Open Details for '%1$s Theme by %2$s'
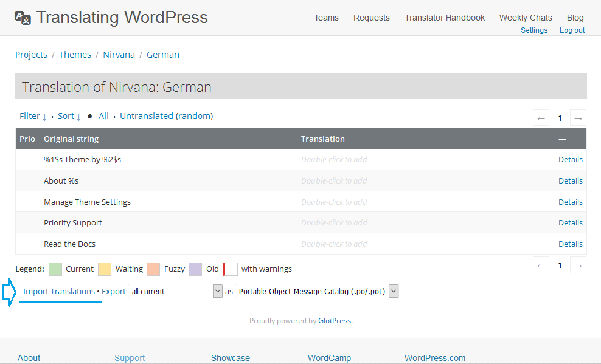601x364 pixels. coord(571,160)
